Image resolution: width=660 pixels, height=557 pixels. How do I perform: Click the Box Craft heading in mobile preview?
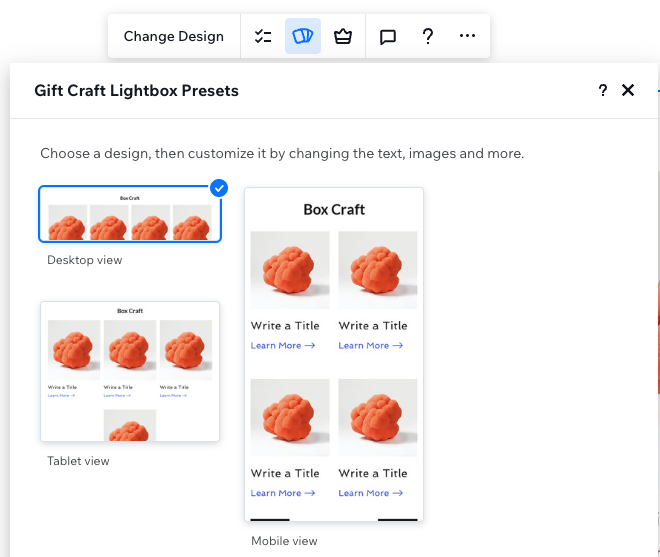334,210
